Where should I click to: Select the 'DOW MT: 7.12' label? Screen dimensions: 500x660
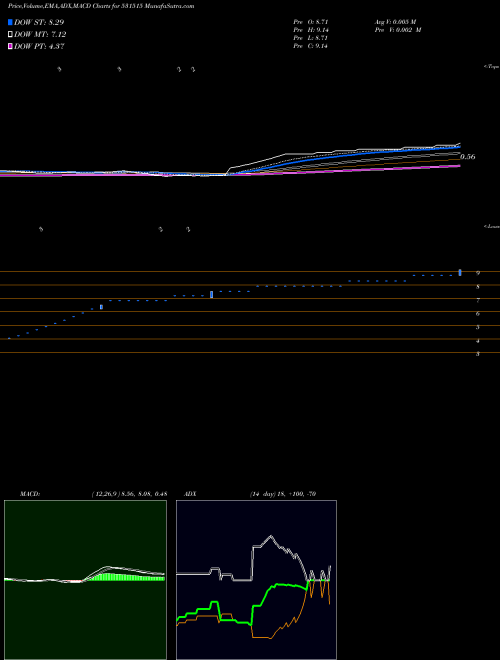coord(40,35)
